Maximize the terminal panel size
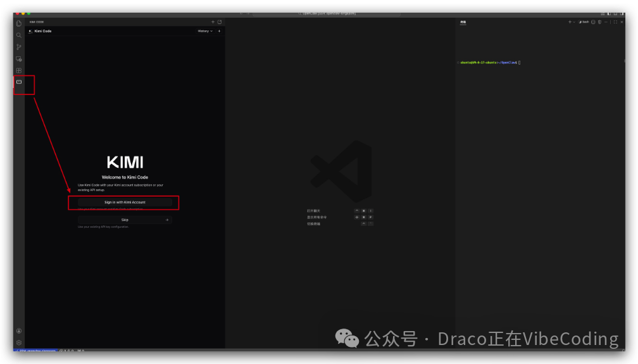 point(615,22)
